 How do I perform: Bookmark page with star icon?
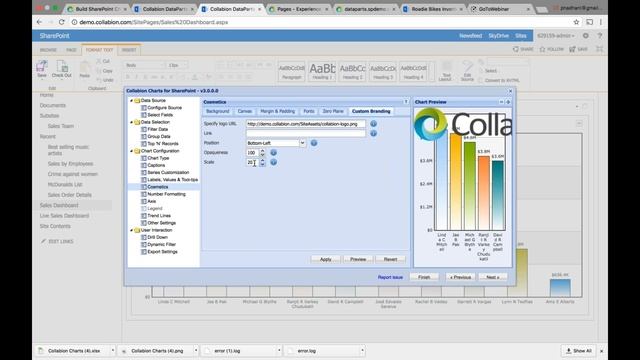(x=576, y=22)
